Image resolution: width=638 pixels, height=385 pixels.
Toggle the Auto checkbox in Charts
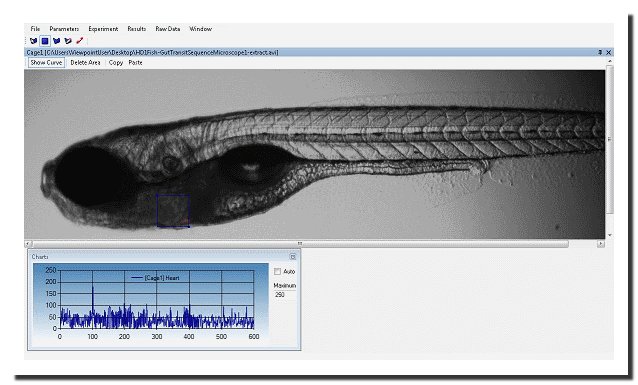(277, 271)
